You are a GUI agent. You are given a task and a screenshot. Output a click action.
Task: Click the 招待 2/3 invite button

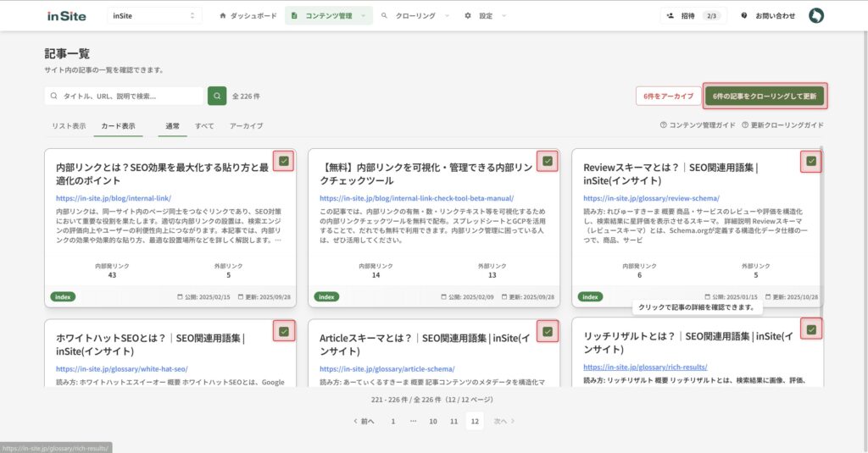coord(693,15)
